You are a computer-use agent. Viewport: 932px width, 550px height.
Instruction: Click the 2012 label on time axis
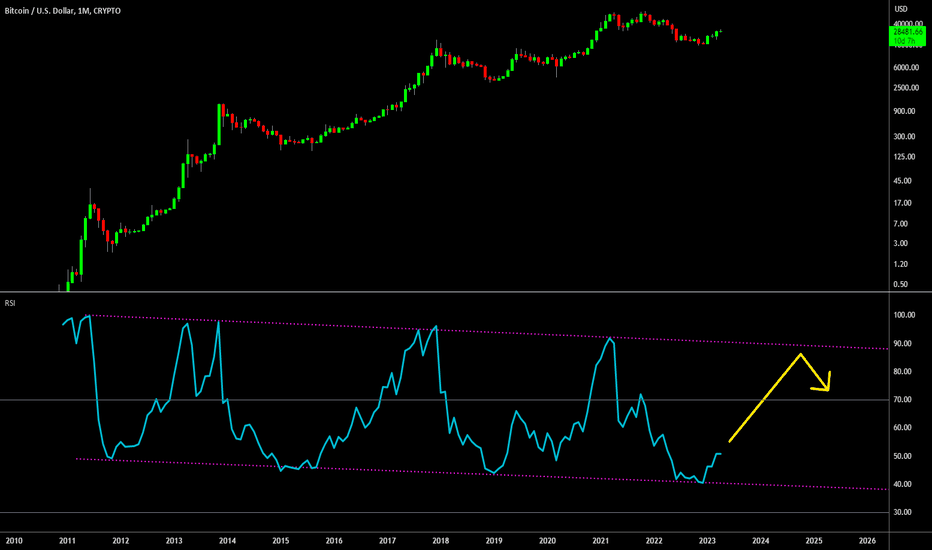pos(121,541)
